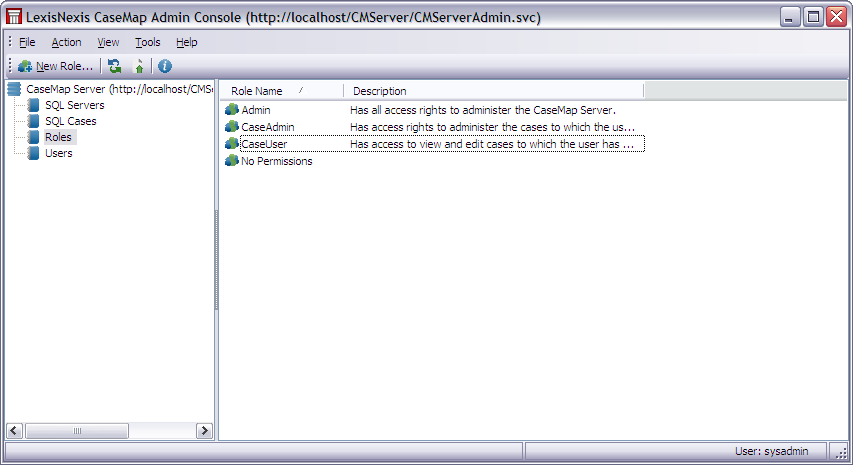The height and width of the screenshot is (465, 853).
Task: Click the CaseUser role icon
Action: click(232, 144)
